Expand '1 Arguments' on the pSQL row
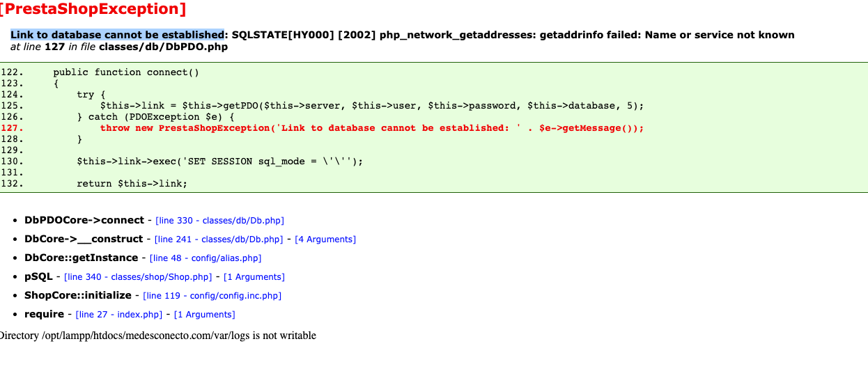 254,276
